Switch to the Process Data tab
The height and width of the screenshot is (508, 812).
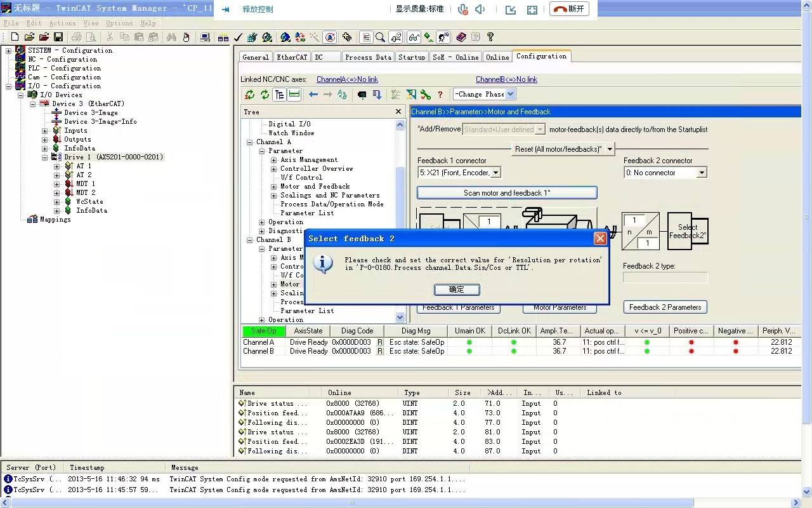point(368,57)
